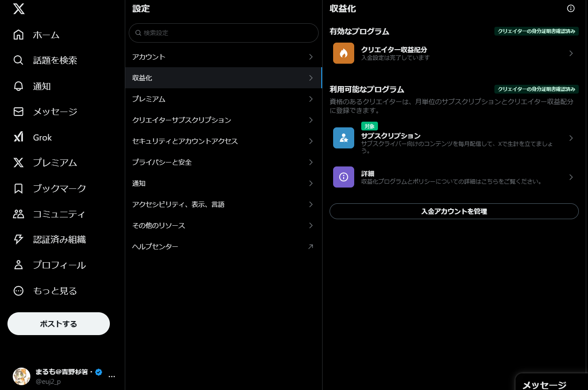Select 収益化 in the settings list
The width and height of the screenshot is (588, 390).
(x=223, y=78)
